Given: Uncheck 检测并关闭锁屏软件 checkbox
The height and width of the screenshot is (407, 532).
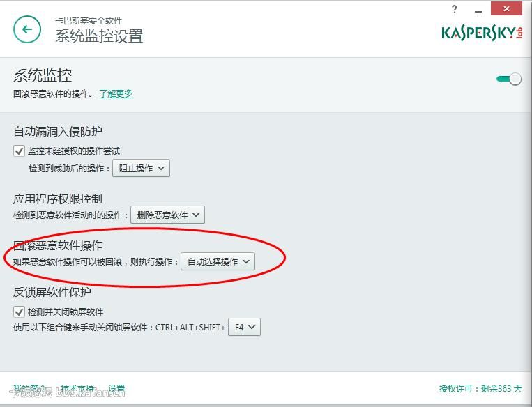Looking at the screenshot, I should (19, 312).
